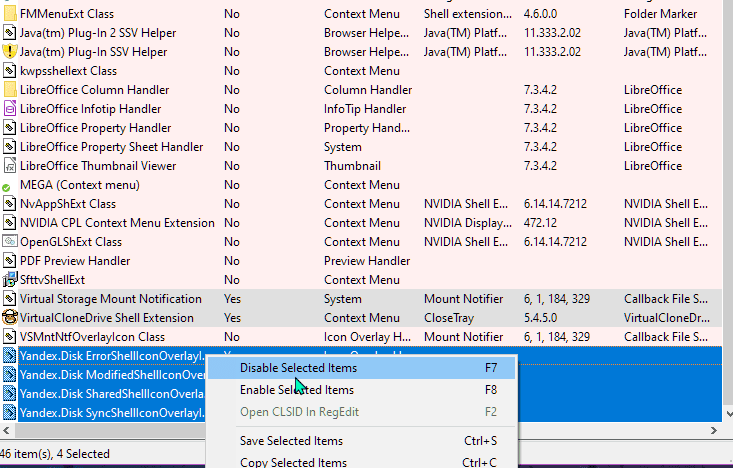
Task: Select the OpenGLShExt Class row name
Action: 71,242
